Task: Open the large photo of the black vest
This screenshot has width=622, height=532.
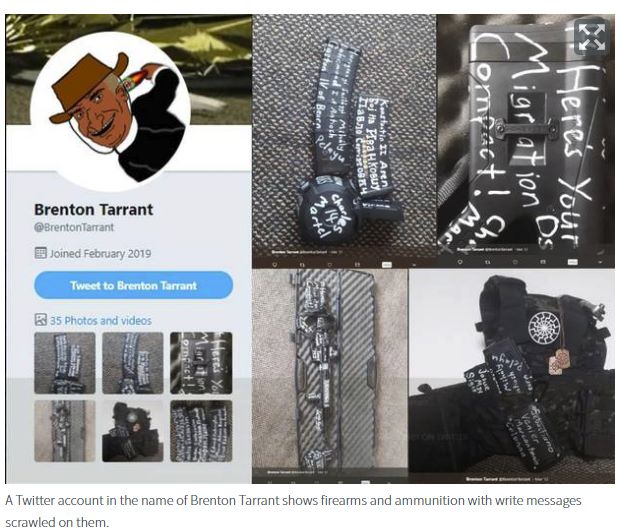Action: [512, 373]
